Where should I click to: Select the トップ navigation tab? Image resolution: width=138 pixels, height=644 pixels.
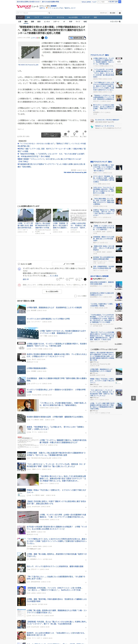pyautogui.click(x=20, y=17)
